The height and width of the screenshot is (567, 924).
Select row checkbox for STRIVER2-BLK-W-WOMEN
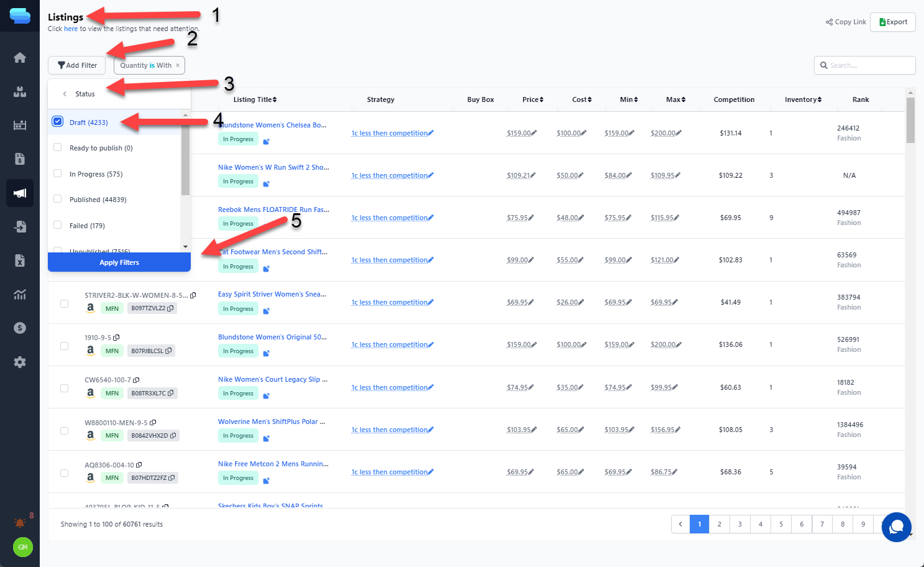(65, 303)
